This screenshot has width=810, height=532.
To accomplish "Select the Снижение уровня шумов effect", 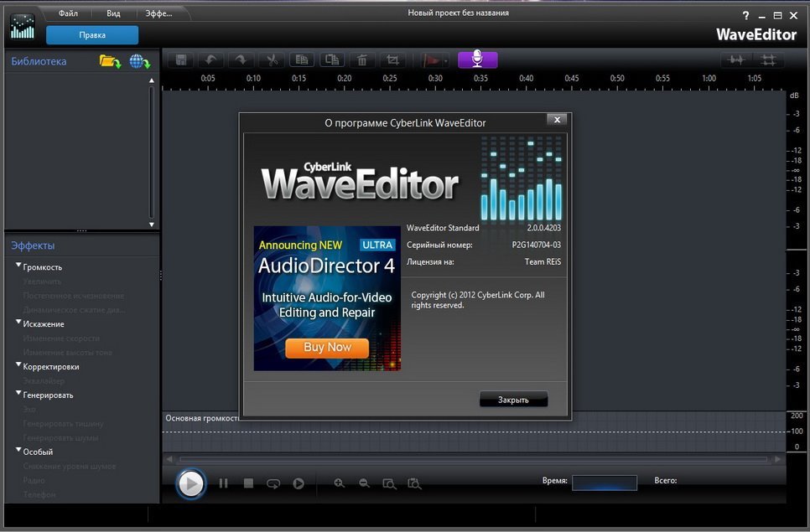I will pos(70,466).
